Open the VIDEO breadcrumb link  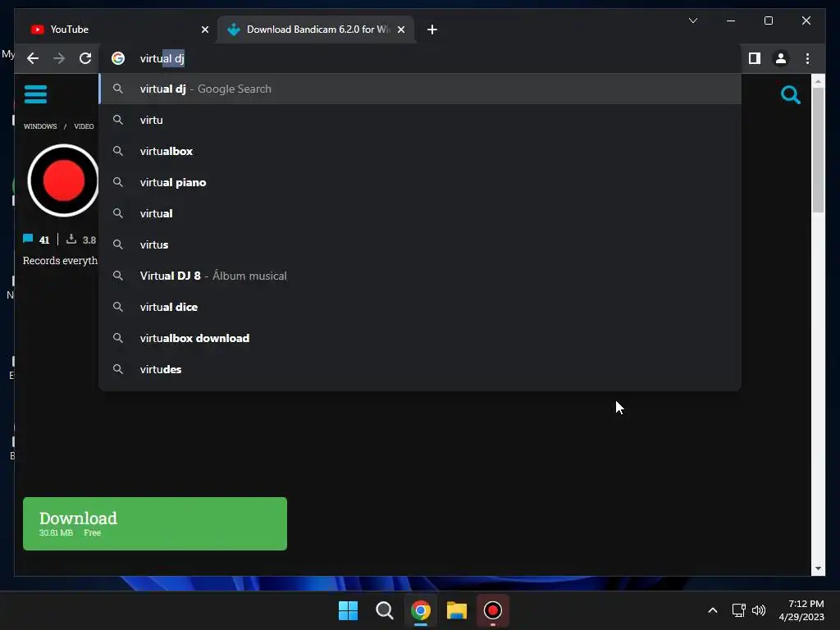coord(84,126)
